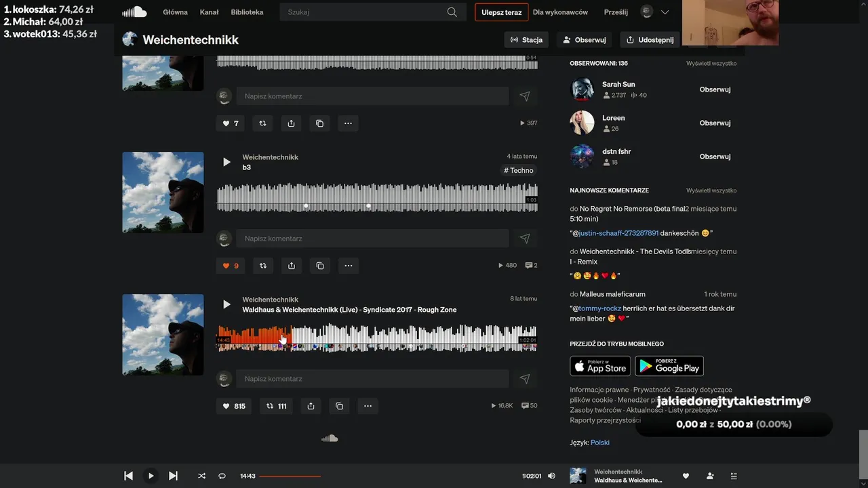Image resolution: width=868 pixels, height=488 pixels.
Task: Open more options for track with 397 plays
Action: (x=348, y=123)
